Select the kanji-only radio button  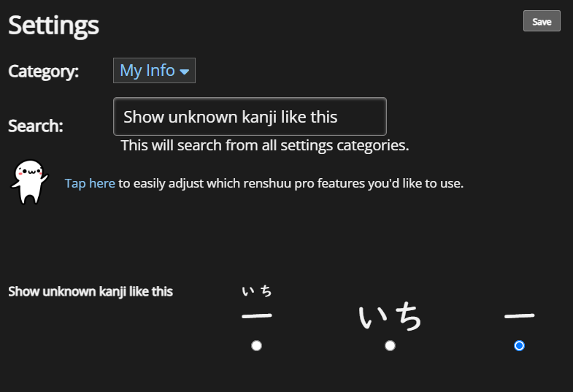point(519,345)
